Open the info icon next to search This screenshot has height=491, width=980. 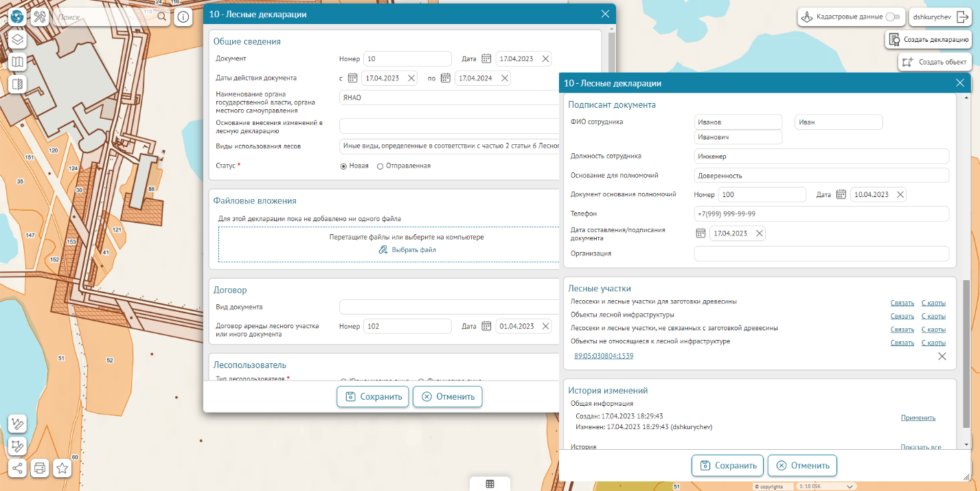183,17
